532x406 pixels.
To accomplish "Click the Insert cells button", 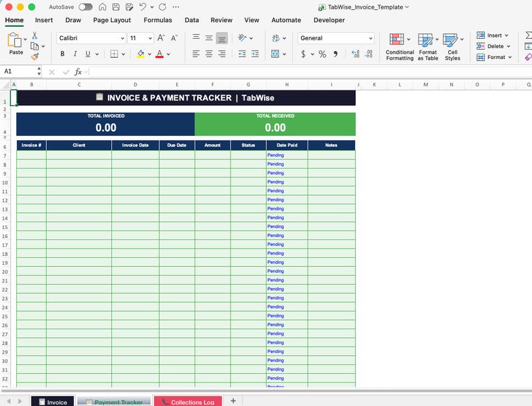I will (492, 36).
